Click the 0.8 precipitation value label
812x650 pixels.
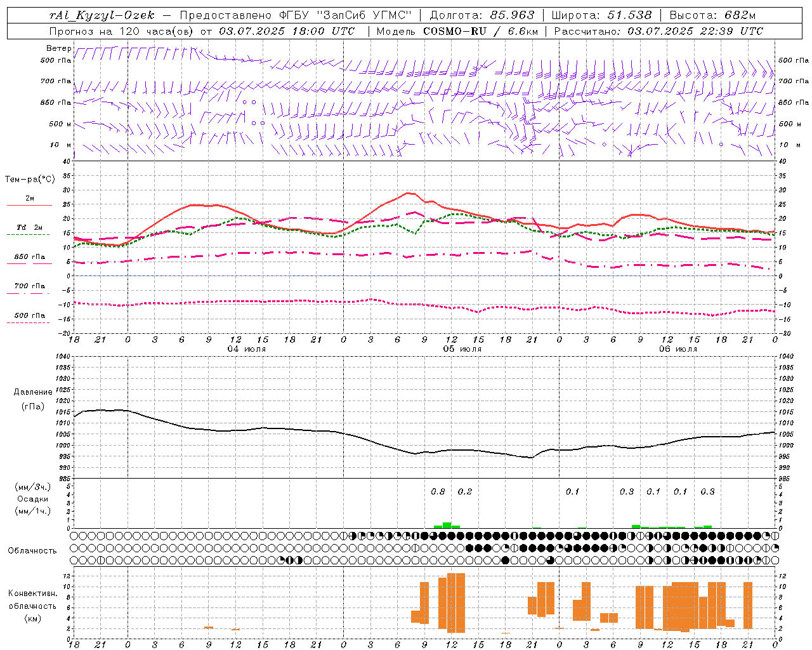438,491
